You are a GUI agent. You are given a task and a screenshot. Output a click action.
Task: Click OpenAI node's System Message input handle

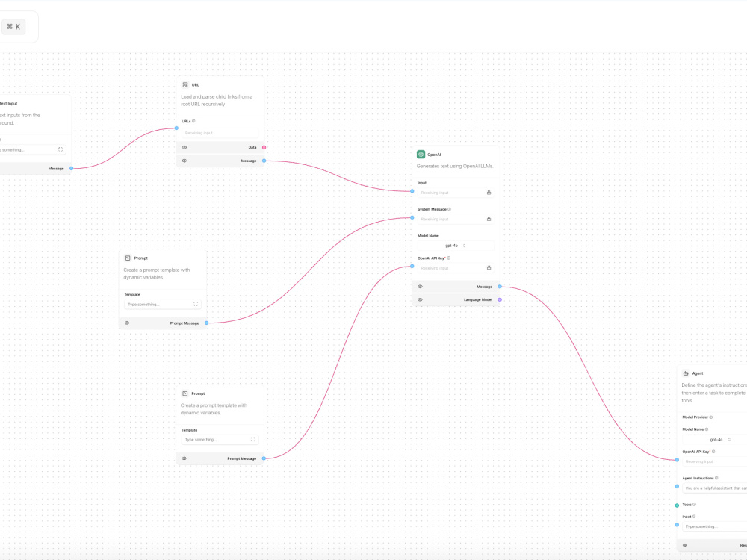412,217
